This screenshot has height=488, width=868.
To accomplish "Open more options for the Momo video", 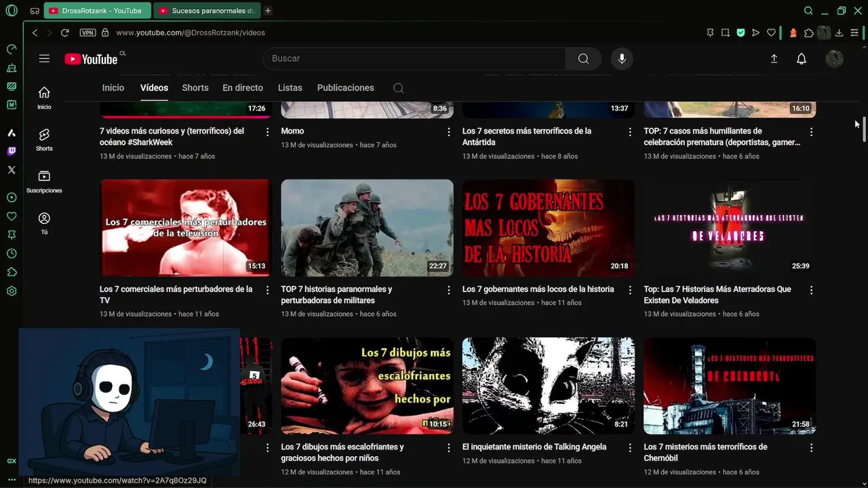I will [x=449, y=132].
